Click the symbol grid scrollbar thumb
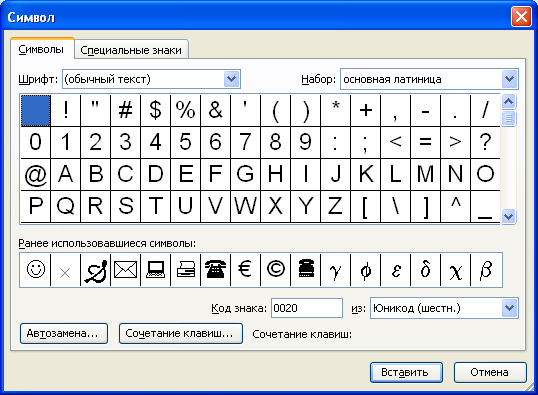Screen dimensions: 538x395 click(x=508, y=118)
